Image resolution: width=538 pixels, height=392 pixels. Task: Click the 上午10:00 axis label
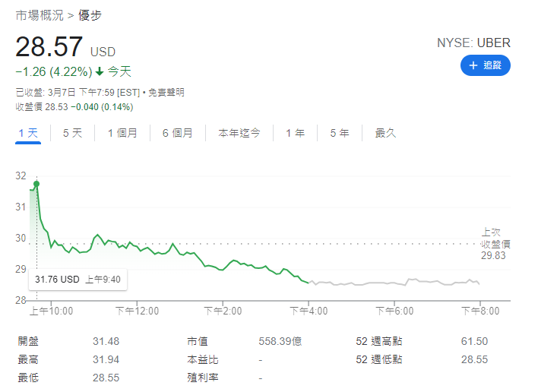[52, 311]
